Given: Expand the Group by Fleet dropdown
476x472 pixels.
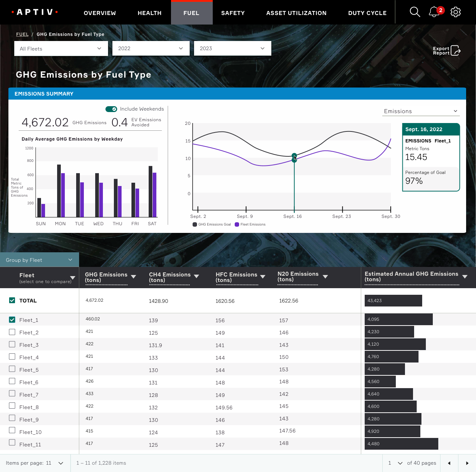Looking at the screenshot, I should 39,260.
